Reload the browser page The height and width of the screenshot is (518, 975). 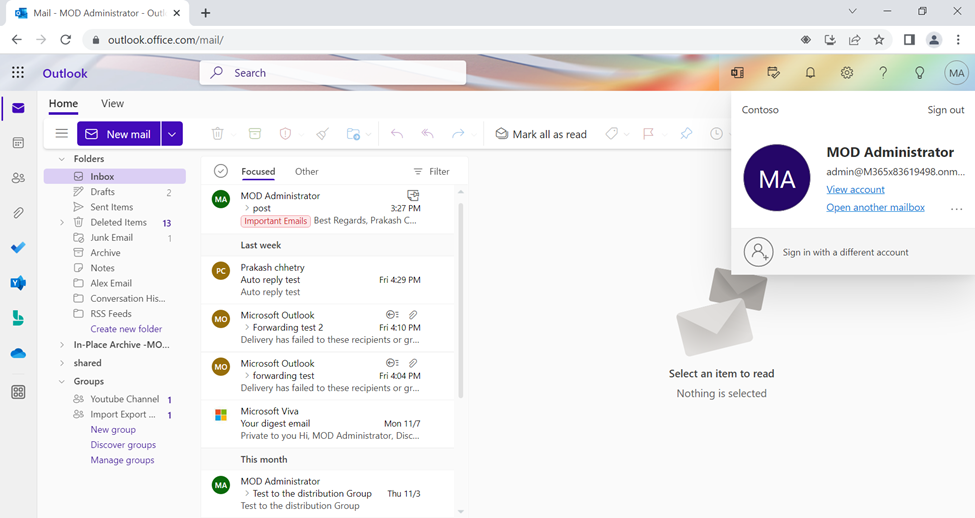coord(65,40)
